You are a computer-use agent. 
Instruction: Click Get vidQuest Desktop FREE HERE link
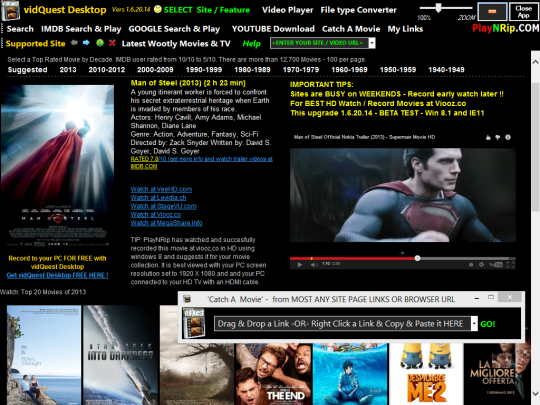(57, 275)
